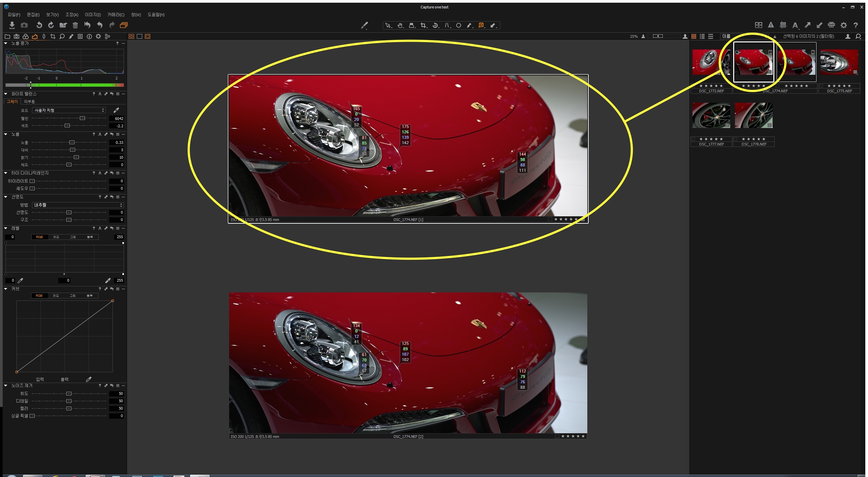Switch browser to list view icon
This screenshot has height=477, width=868.
tap(702, 36)
